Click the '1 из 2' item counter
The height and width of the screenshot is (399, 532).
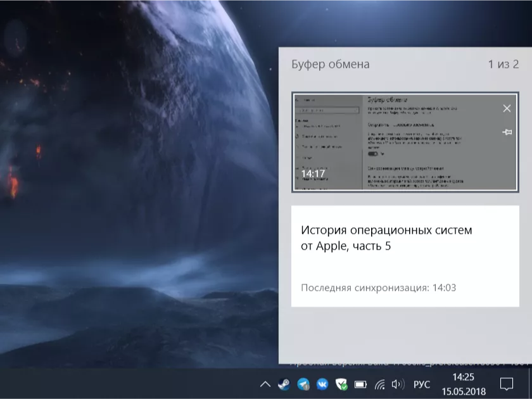tap(503, 65)
